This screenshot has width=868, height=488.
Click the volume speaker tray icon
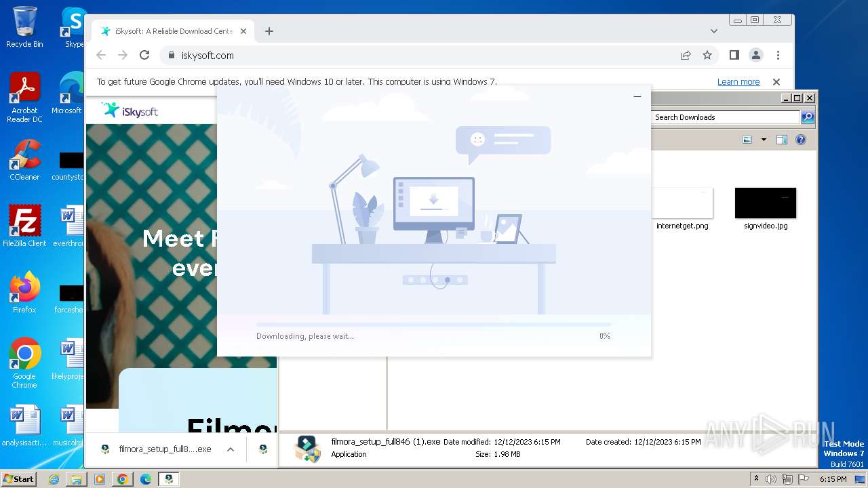771,479
